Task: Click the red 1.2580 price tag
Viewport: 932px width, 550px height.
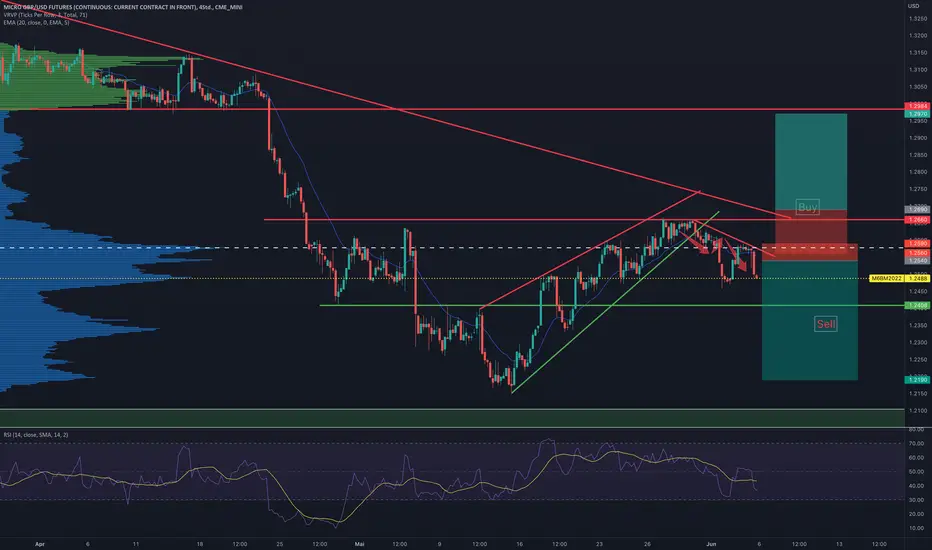Action: pos(916,243)
